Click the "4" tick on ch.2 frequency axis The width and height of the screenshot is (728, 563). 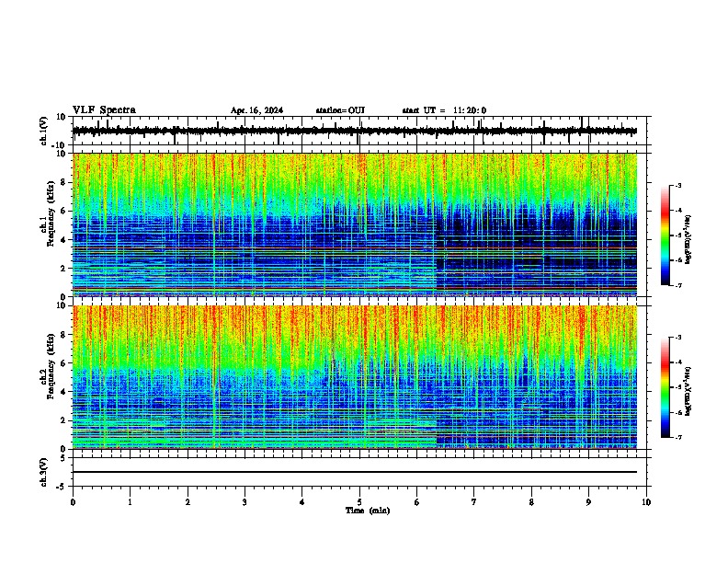64,392
